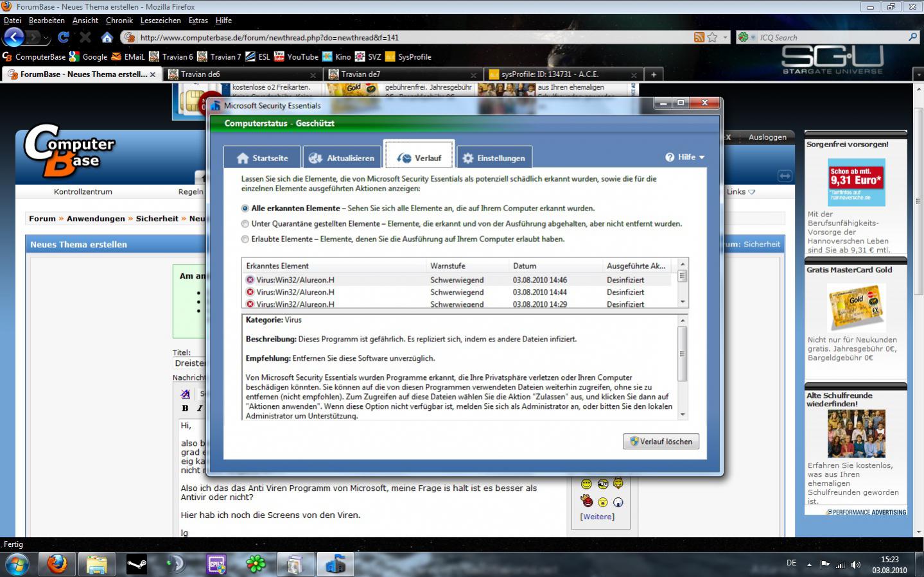Open new tab with plus button
Viewport: 924px width, 577px height.
653,74
